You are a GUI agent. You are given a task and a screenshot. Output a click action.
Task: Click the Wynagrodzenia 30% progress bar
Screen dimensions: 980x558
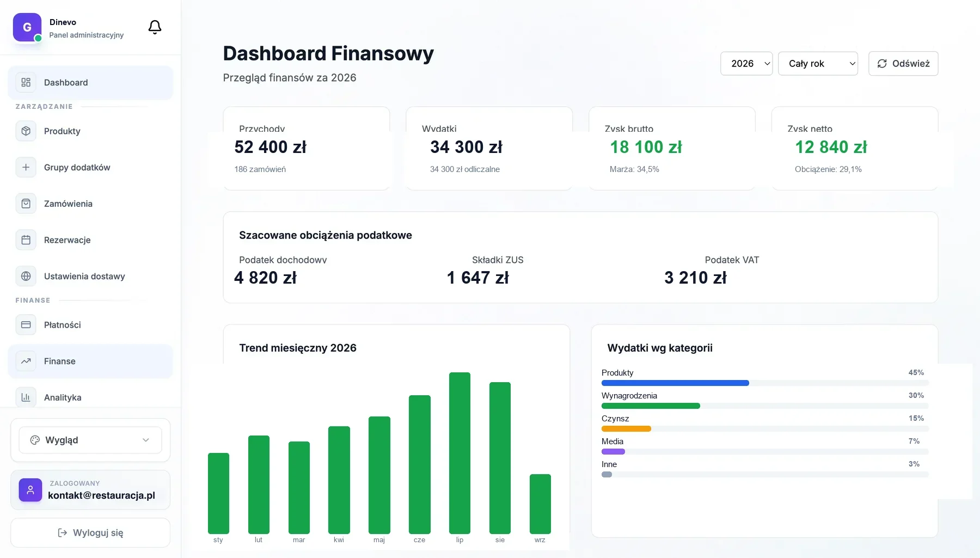pos(765,406)
